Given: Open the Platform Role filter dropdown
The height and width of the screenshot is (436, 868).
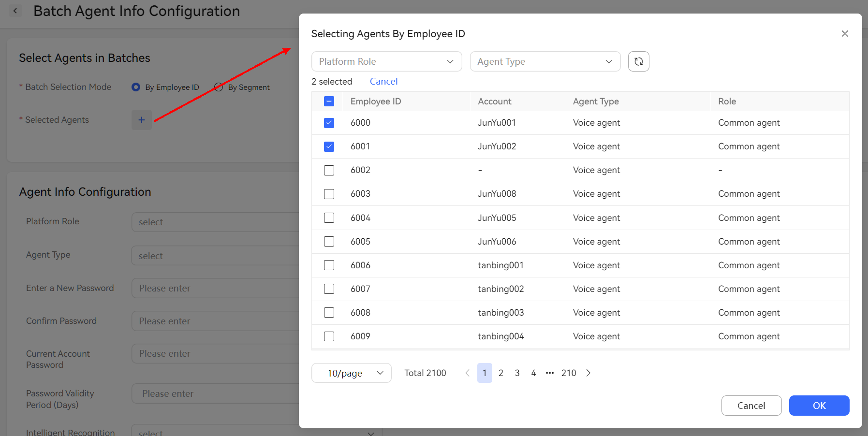Looking at the screenshot, I should click(x=386, y=61).
